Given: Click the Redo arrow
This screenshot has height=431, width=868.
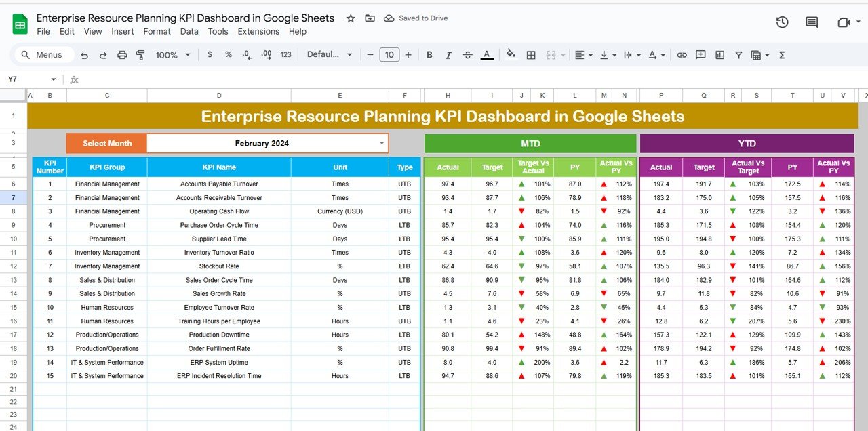Looking at the screenshot, I should pos(103,55).
